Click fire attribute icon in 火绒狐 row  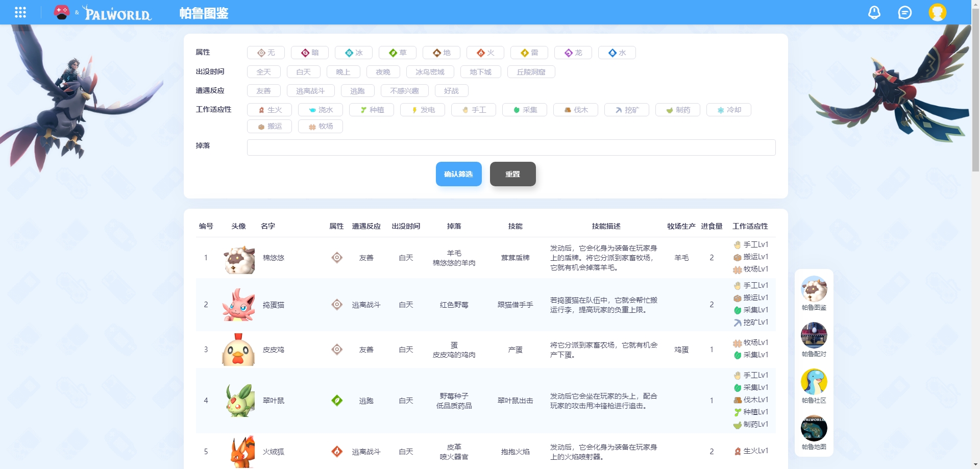337,452
